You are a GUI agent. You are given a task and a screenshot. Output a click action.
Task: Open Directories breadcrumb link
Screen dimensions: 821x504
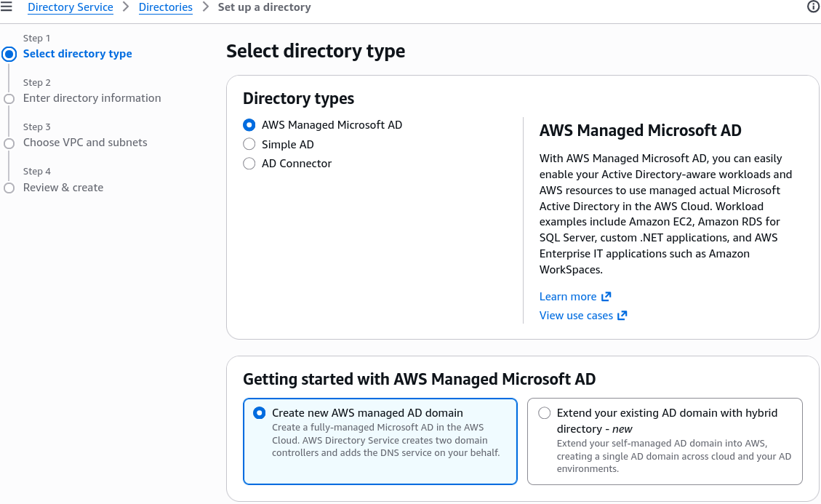point(166,7)
